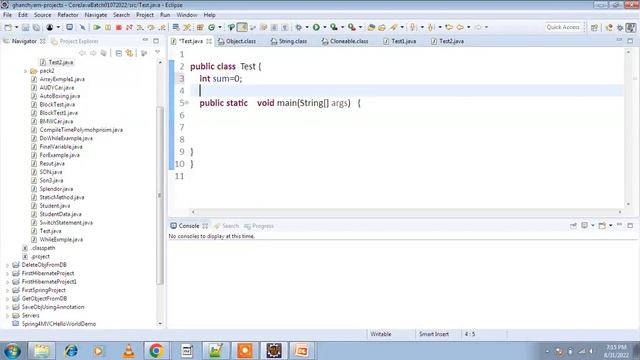Open dropdown arrow next to Run button
The height and width of the screenshot is (360, 640).
coord(325,27)
